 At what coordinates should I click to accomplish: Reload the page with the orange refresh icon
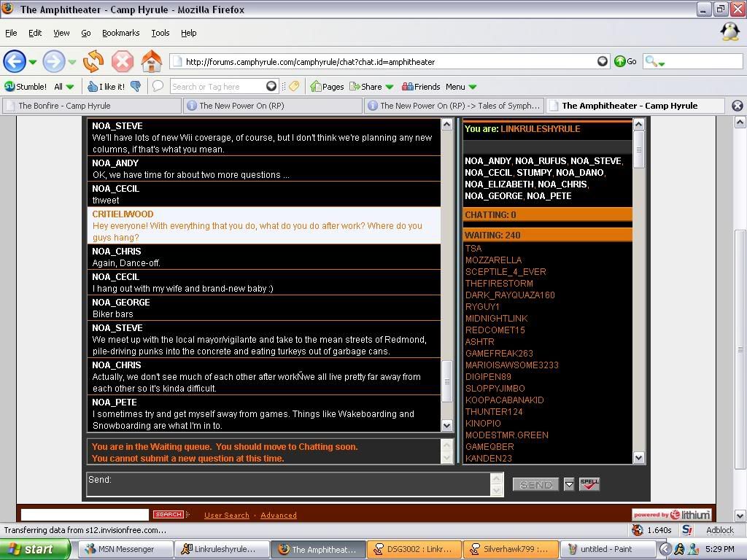[x=93, y=61]
